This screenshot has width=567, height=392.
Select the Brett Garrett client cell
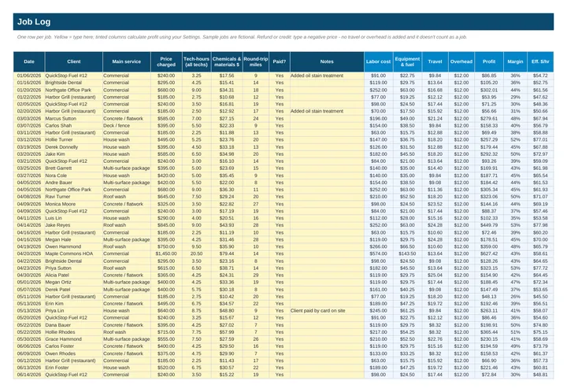[74, 168]
